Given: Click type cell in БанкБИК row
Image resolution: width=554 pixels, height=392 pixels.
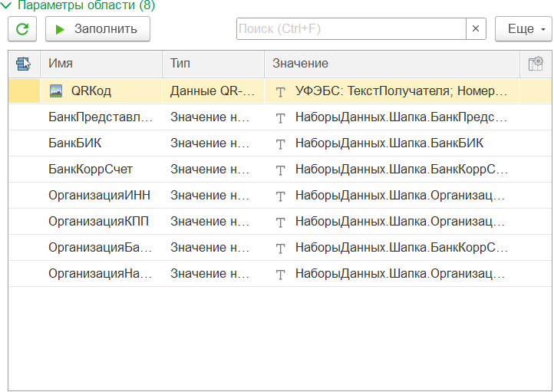Looking at the screenshot, I should coord(213,143).
